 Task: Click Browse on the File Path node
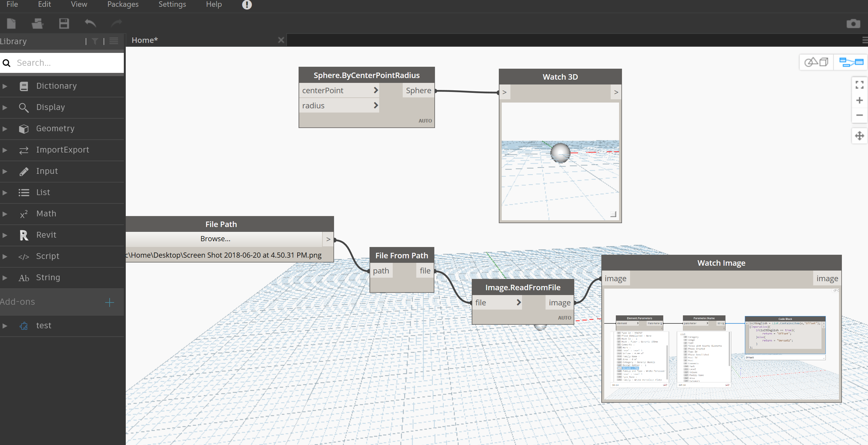[215, 239]
